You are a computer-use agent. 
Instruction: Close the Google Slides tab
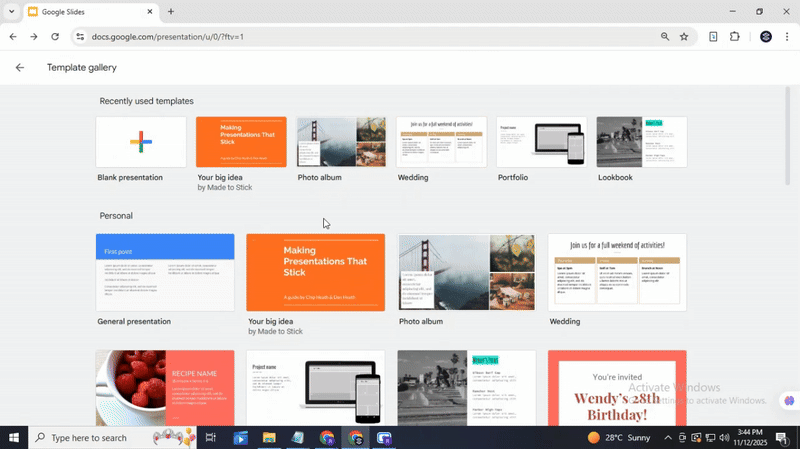coord(150,12)
